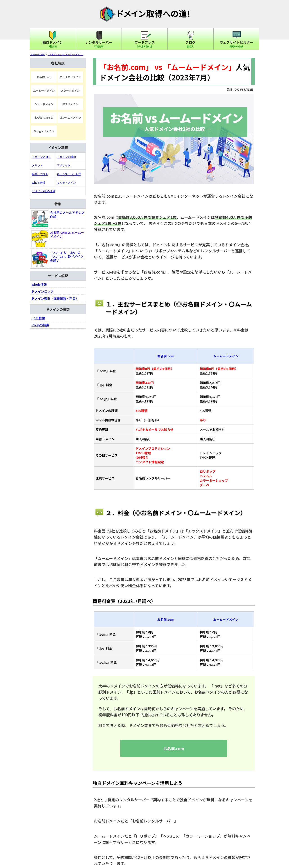Viewport: 289px width, 868px height.
Task: Open whois情報 link under サービス解説
Action: pyautogui.click(x=39, y=285)
